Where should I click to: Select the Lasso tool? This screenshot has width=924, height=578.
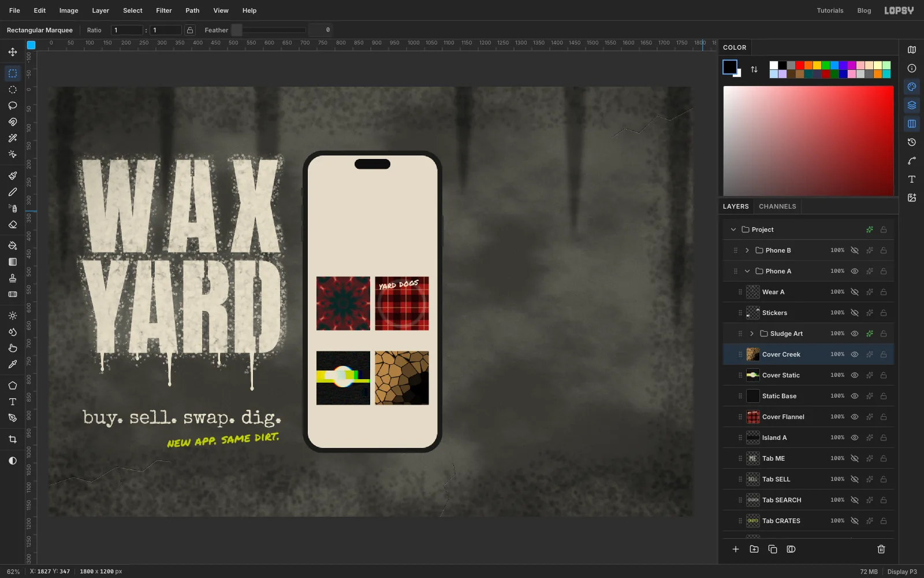coord(13,106)
